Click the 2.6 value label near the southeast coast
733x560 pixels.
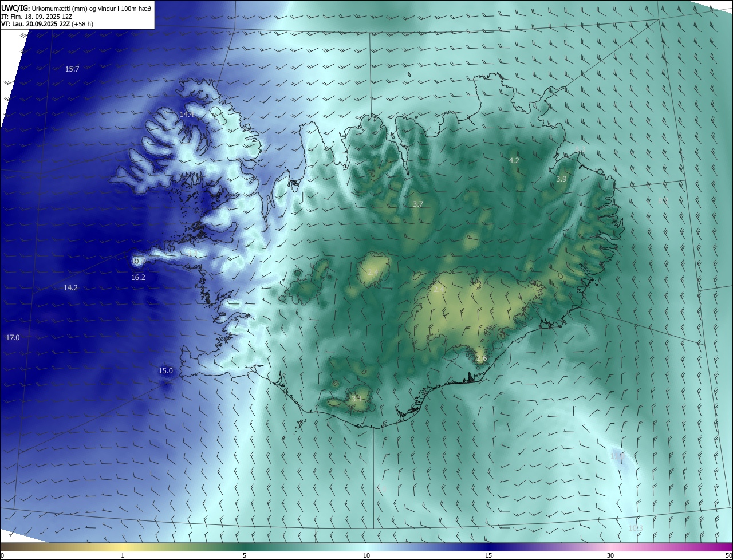[x=481, y=358]
